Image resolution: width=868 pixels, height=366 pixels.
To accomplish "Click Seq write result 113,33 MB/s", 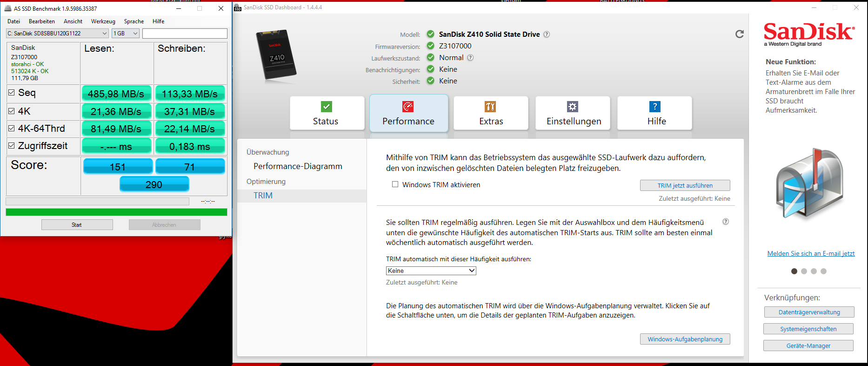I will click(190, 94).
